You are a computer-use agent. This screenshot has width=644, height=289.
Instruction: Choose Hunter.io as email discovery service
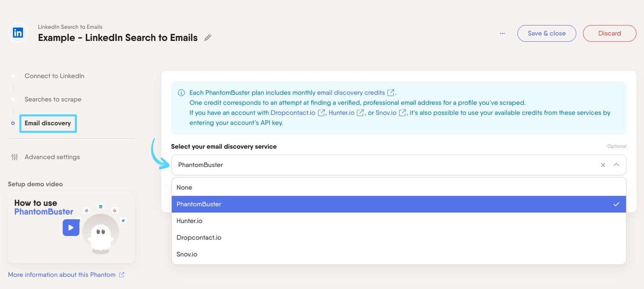pos(189,221)
